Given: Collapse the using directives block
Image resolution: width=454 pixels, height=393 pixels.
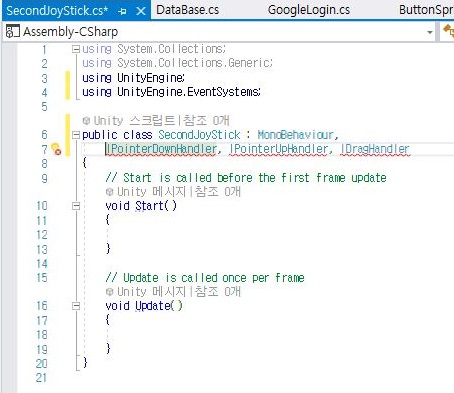Looking at the screenshot, I should pos(76,49).
